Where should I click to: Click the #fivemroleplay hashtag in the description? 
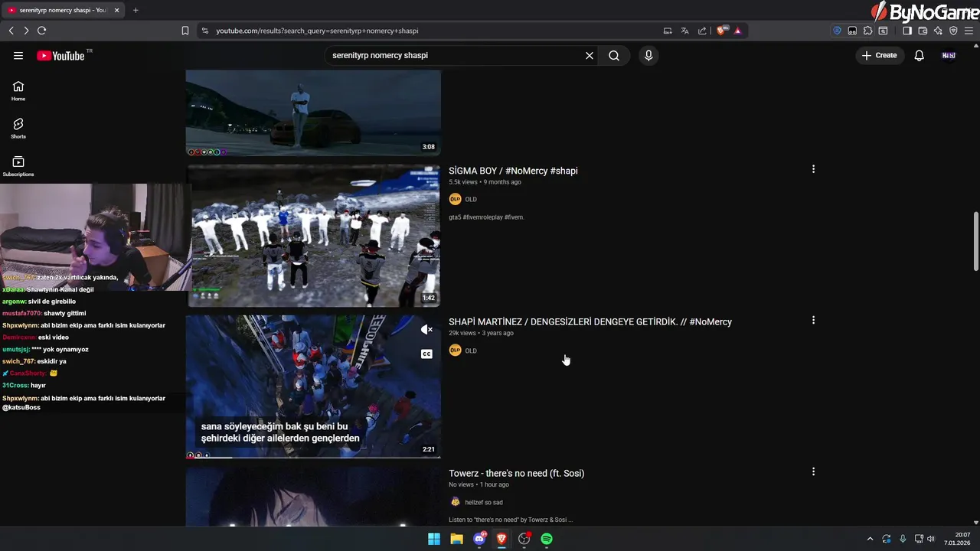[x=484, y=217]
